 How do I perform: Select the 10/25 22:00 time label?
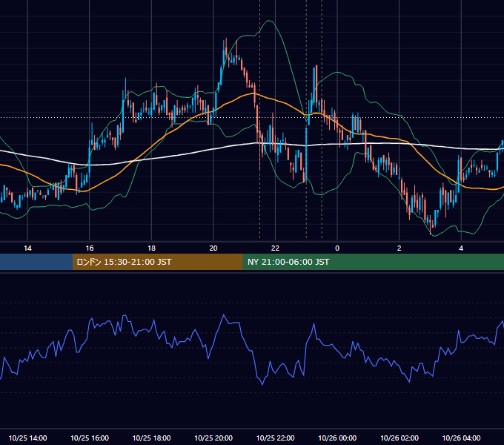(275, 438)
